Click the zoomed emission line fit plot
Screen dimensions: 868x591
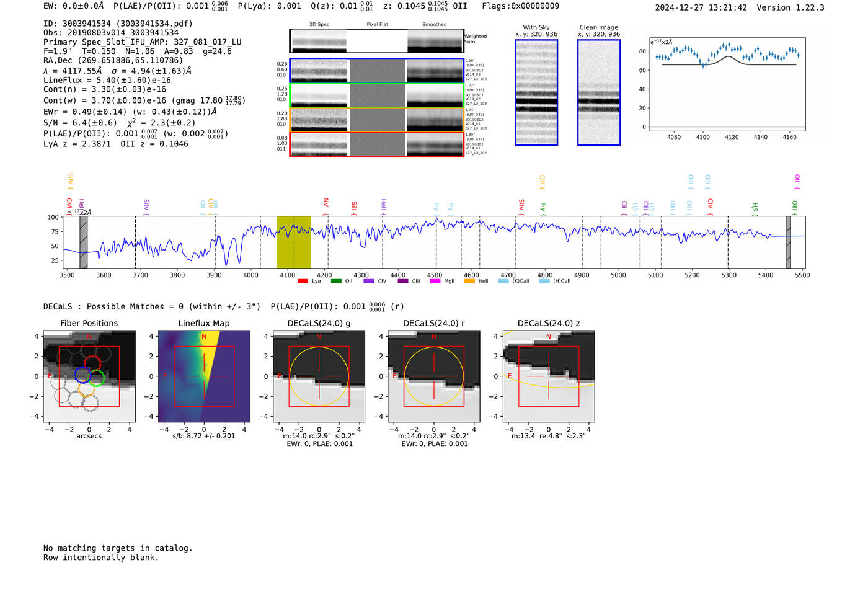(x=727, y=84)
